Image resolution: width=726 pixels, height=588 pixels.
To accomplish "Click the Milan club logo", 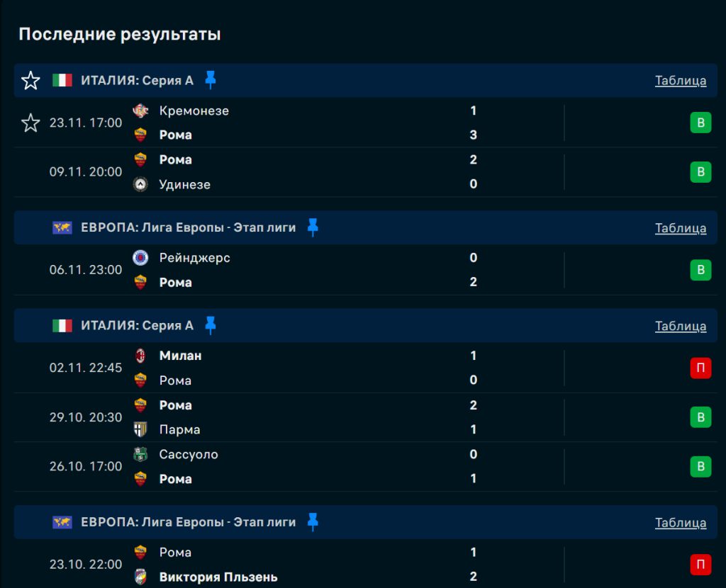I will click(x=140, y=356).
